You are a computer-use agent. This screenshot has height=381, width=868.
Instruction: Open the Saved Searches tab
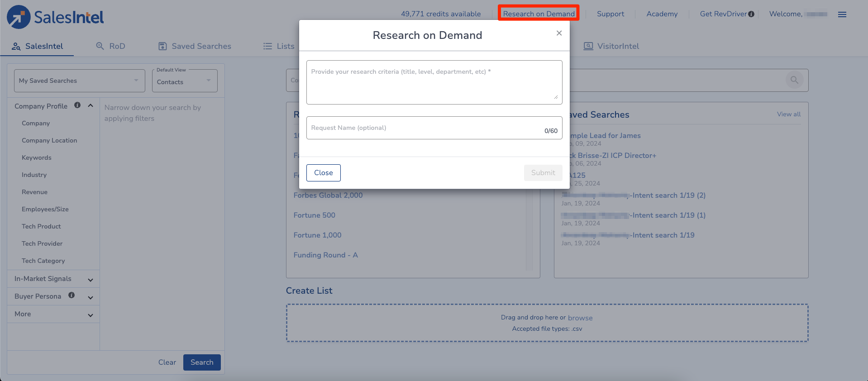click(x=195, y=46)
